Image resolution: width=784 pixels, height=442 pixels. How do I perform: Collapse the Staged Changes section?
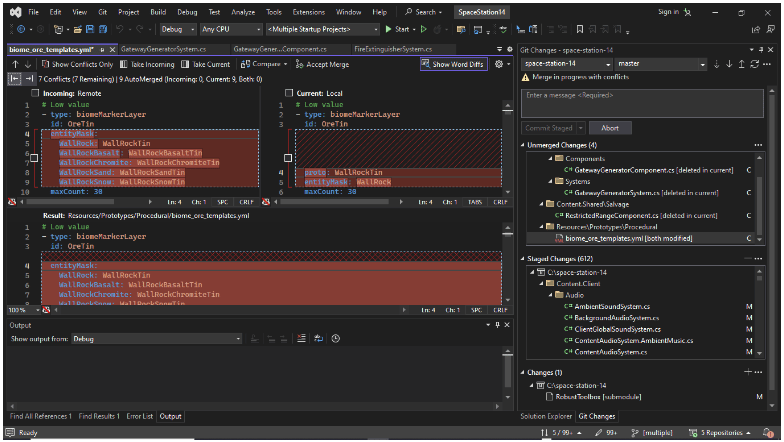pos(523,258)
